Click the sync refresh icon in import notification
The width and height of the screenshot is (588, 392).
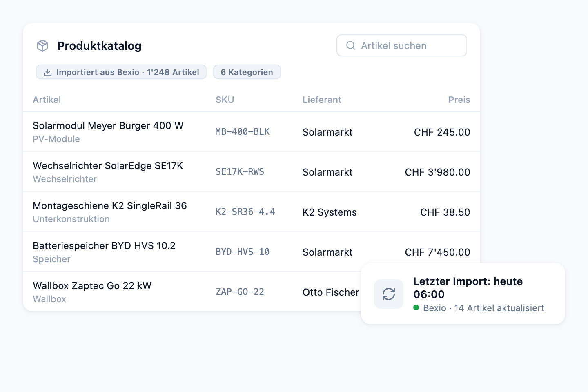click(x=389, y=294)
